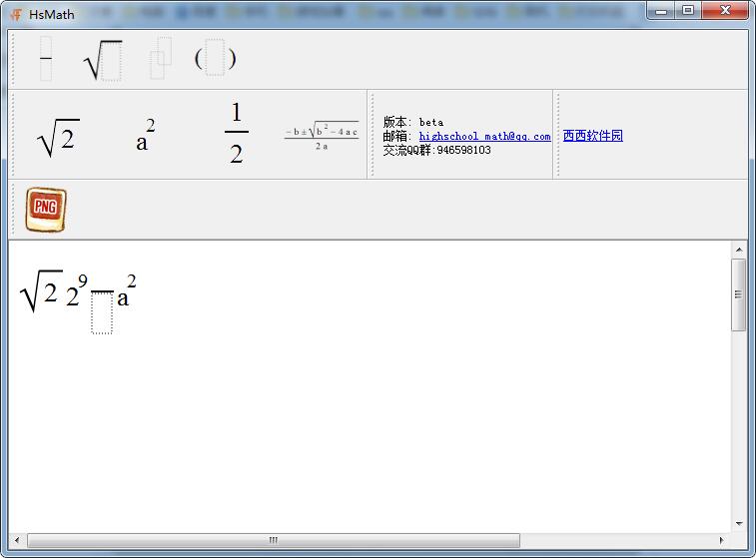This screenshot has width=756, height=558.
Task: Insert the square root of 2 example
Action: pyautogui.click(x=58, y=138)
